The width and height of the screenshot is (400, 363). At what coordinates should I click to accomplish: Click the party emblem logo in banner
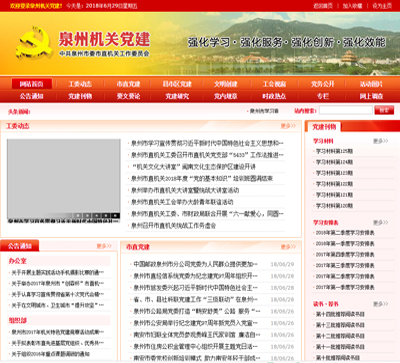(x=34, y=43)
